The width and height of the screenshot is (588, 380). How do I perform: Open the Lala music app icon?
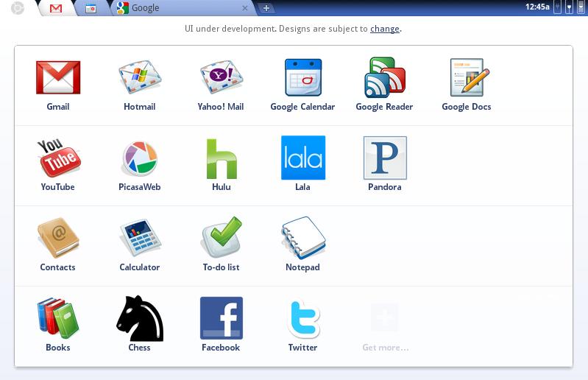[x=303, y=158]
